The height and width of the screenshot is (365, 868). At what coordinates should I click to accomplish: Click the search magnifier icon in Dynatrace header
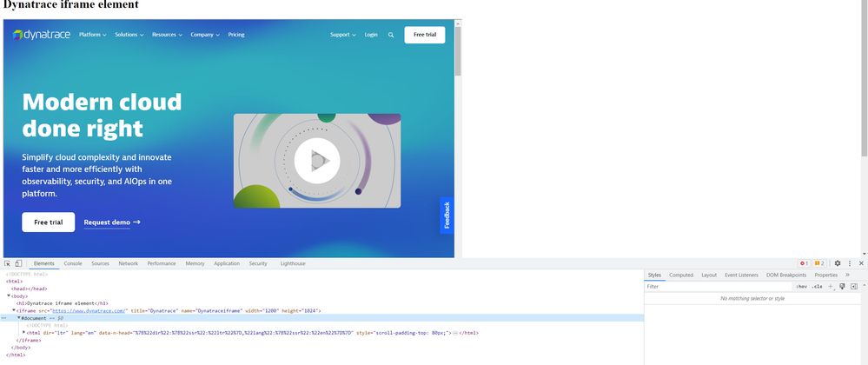point(391,35)
